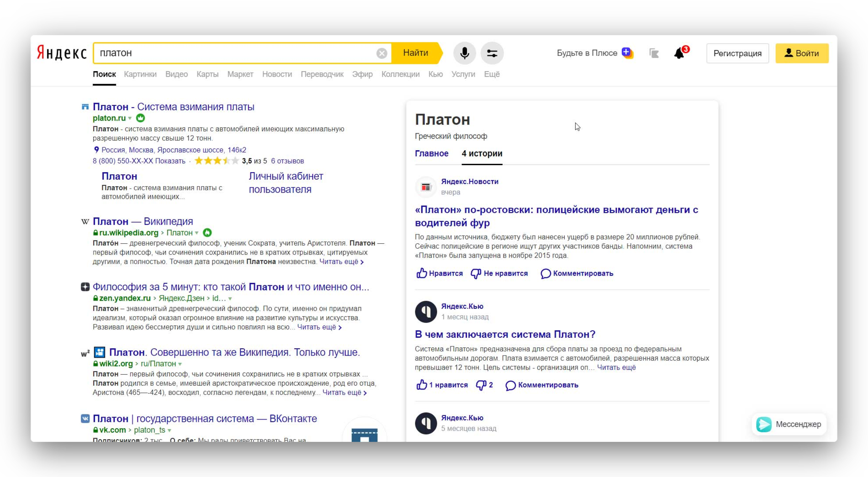The image size is (868, 477).
Task: Expand dropdown arrow next to platon.ru
Action: coord(130,119)
